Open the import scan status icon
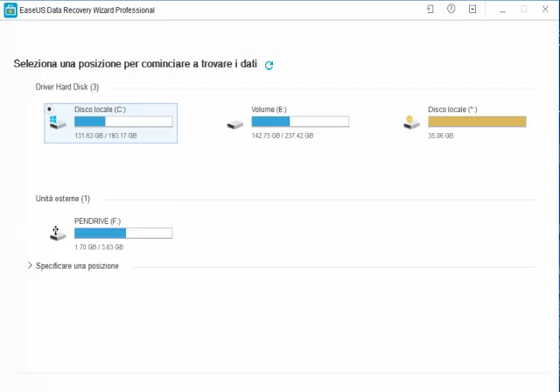The image size is (560, 392). (430, 10)
